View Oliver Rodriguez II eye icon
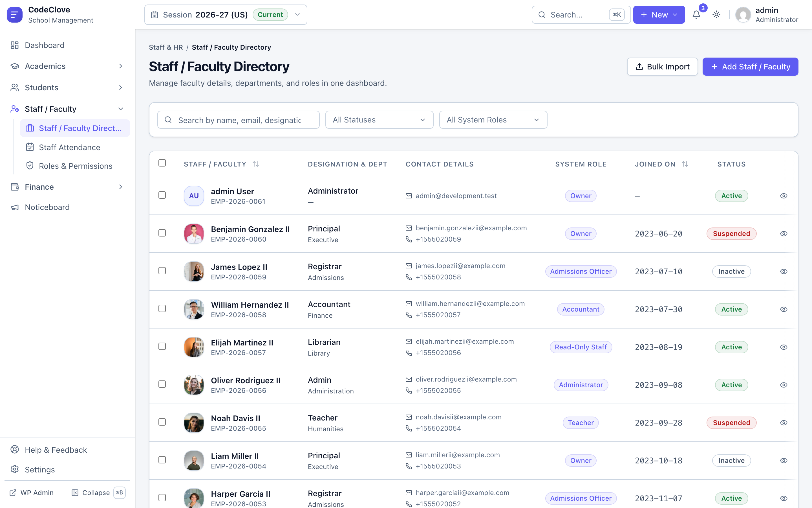Image resolution: width=812 pixels, height=508 pixels. [x=784, y=385]
